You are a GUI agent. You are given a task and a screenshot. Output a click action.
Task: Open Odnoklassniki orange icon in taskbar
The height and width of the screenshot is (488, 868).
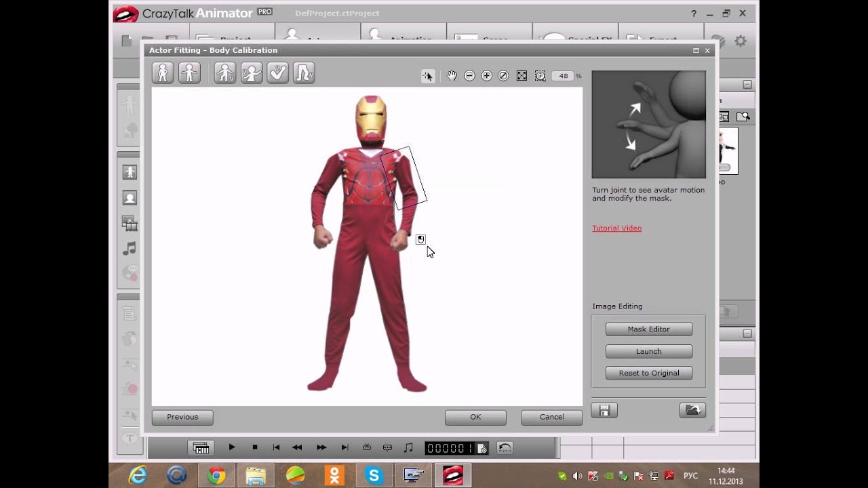[x=334, y=475]
